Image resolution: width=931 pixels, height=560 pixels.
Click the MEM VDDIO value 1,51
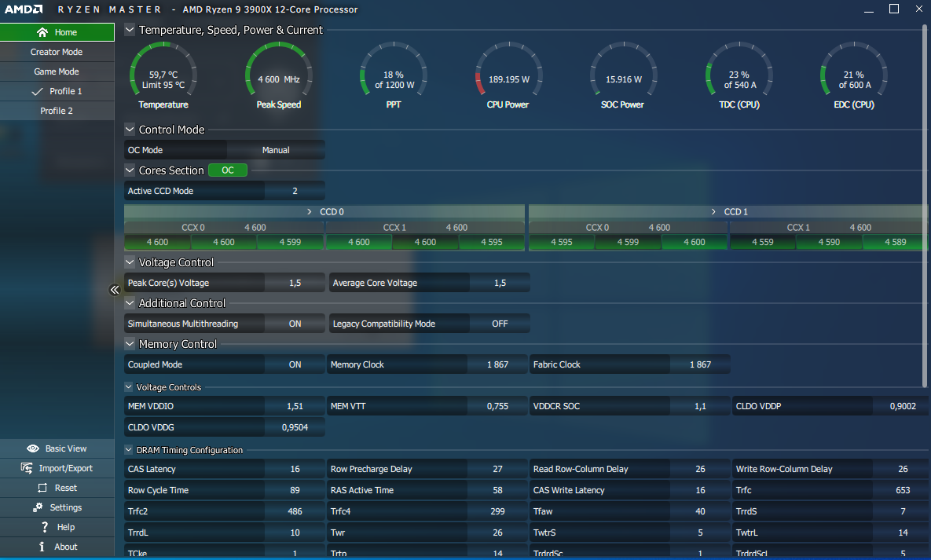pos(295,406)
